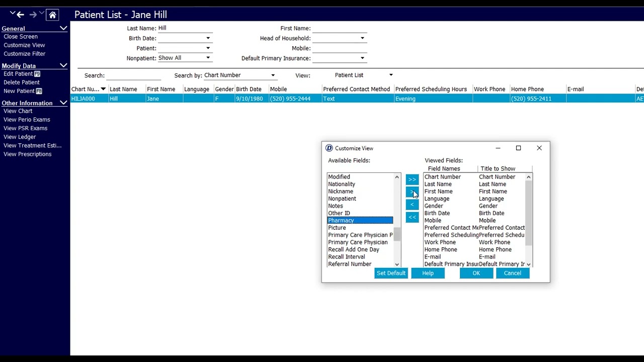644x362 pixels.
Task: Open View Treatment Estimates
Action: click(33, 146)
